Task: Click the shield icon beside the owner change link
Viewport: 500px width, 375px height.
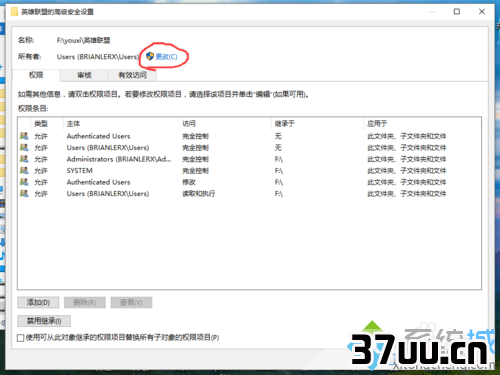Action: pos(150,56)
